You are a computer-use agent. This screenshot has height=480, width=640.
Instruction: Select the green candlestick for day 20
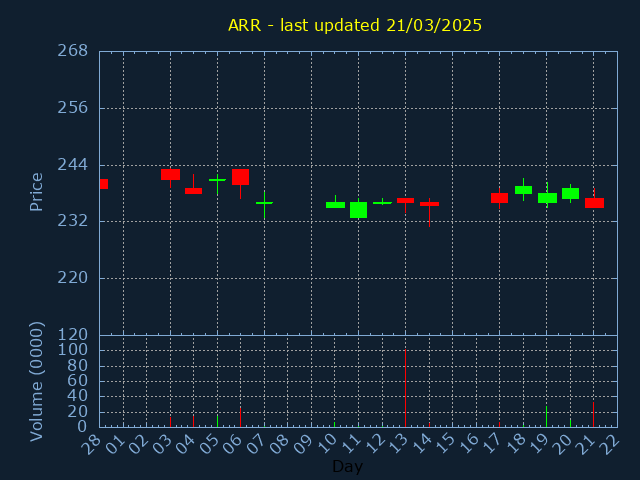point(570,193)
